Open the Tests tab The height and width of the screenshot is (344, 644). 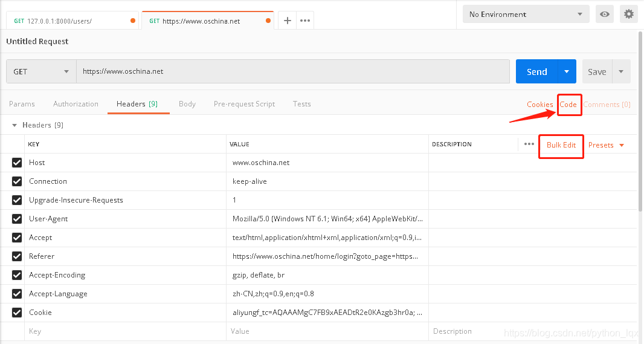(x=302, y=104)
